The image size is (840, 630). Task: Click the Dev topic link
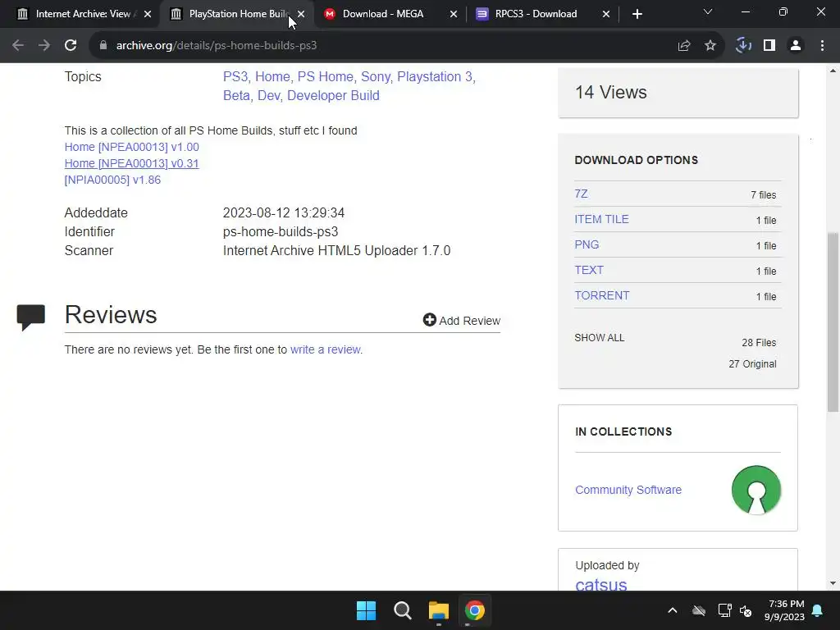(x=269, y=95)
